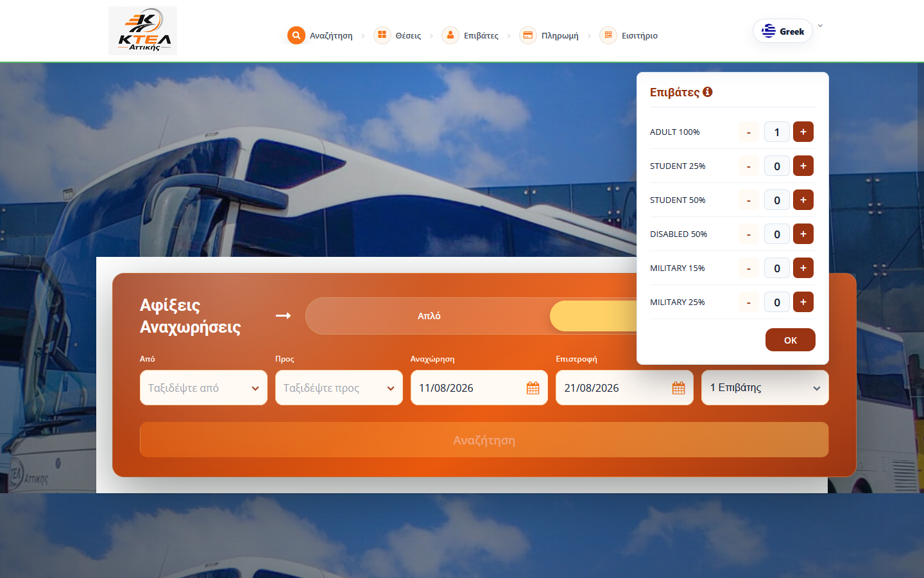Click the KTEL Attikis logo
The image size is (924, 578).
coord(142,31)
